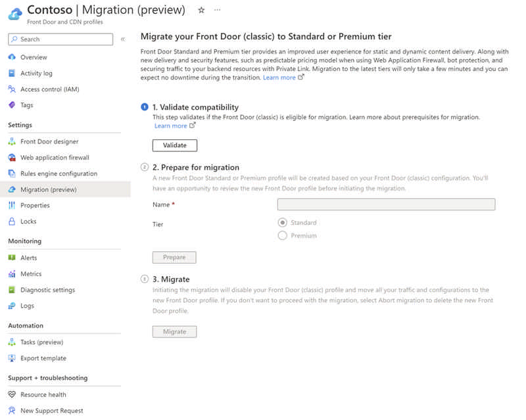Click 'Resource health' under Support
The height and width of the screenshot is (420, 526).
43,394
